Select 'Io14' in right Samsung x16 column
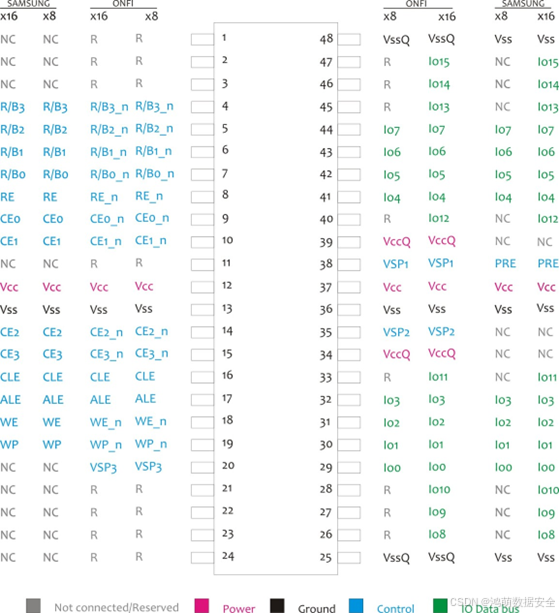 click(548, 84)
